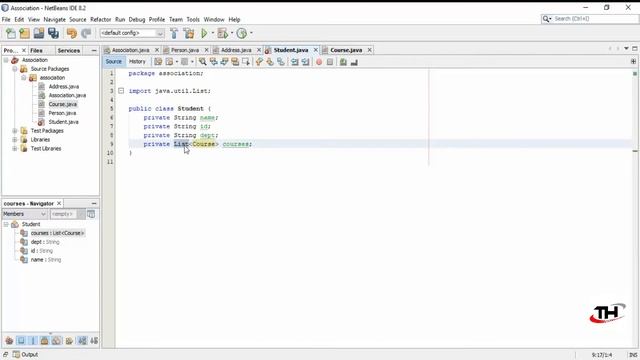
Task: Click the Last Edit icon beside History
Action: click(158, 62)
